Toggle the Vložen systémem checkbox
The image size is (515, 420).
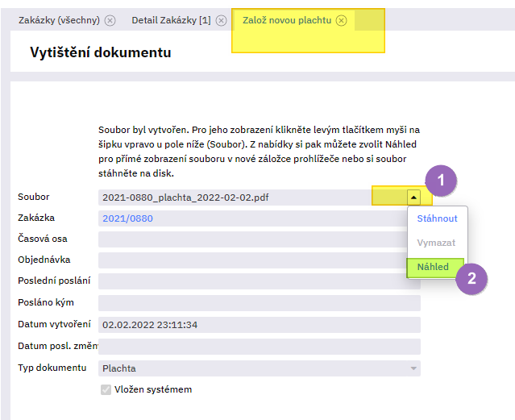106,389
